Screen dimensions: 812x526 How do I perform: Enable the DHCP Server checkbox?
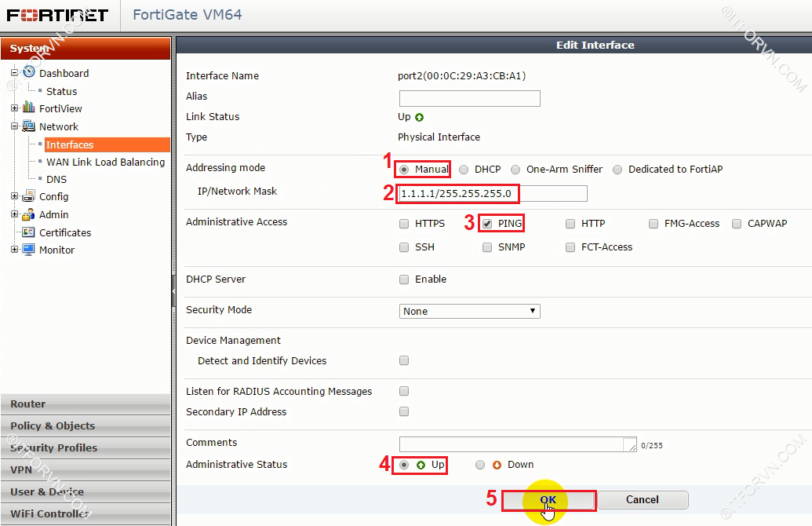click(x=404, y=279)
